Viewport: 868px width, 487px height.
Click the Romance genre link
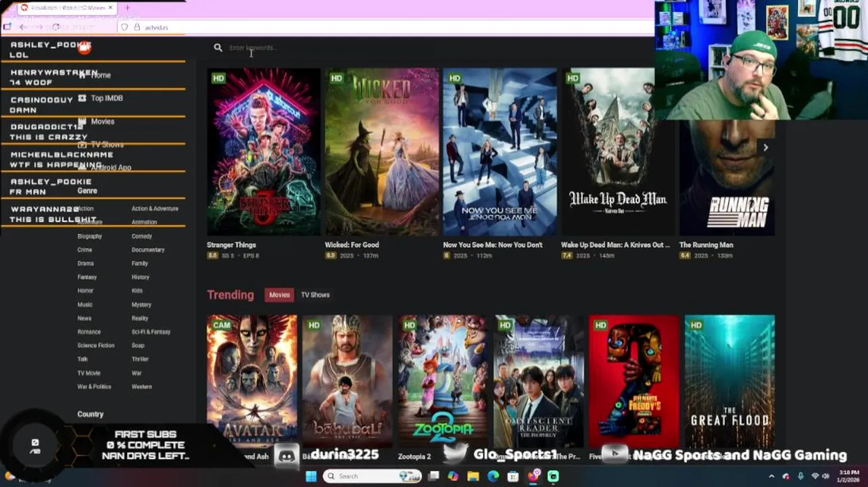pyautogui.click(x=89, y=332)
